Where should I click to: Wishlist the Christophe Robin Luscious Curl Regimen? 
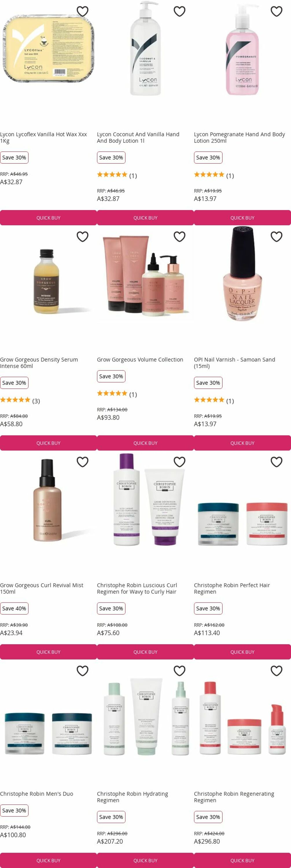(180, 461)
